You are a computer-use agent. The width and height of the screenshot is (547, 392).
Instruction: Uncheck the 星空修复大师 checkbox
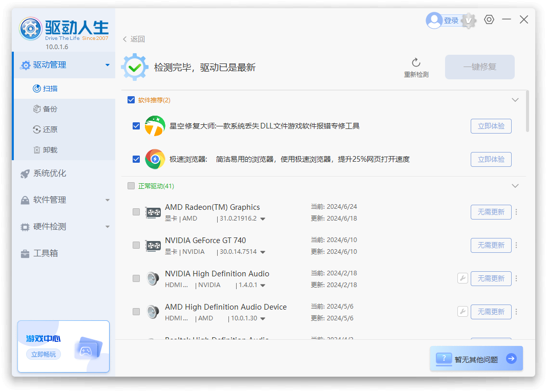coord(136,126)
